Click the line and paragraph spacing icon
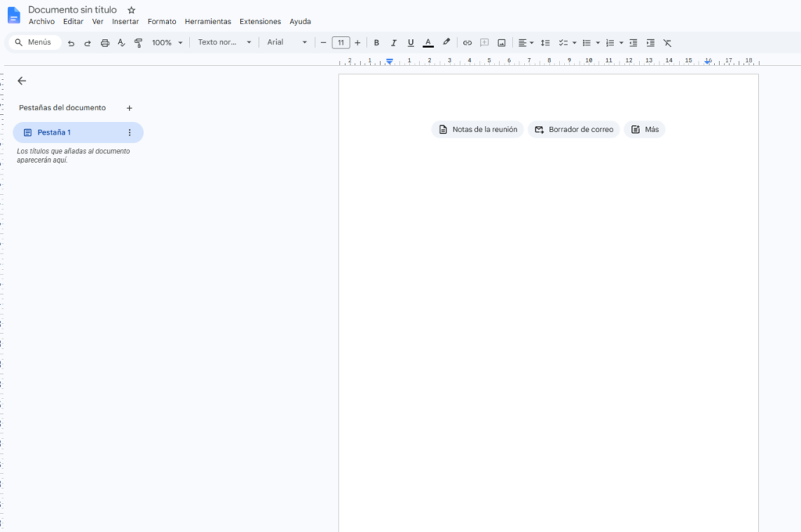The height and width of the screenshot is (532, 801). [545, 43]
